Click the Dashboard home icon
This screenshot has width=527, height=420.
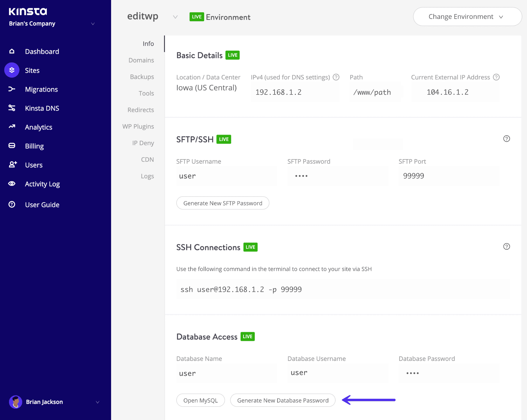(12, 51)
